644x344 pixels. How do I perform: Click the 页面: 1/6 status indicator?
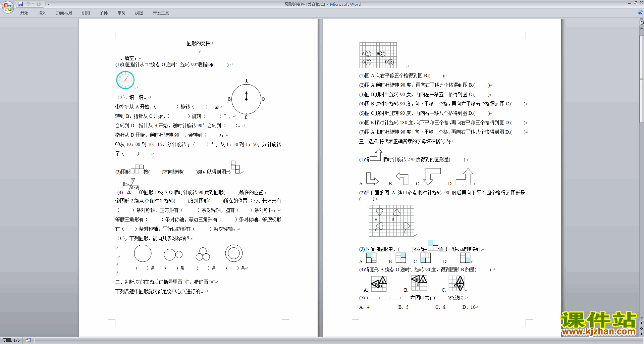[x=11, y=340]
